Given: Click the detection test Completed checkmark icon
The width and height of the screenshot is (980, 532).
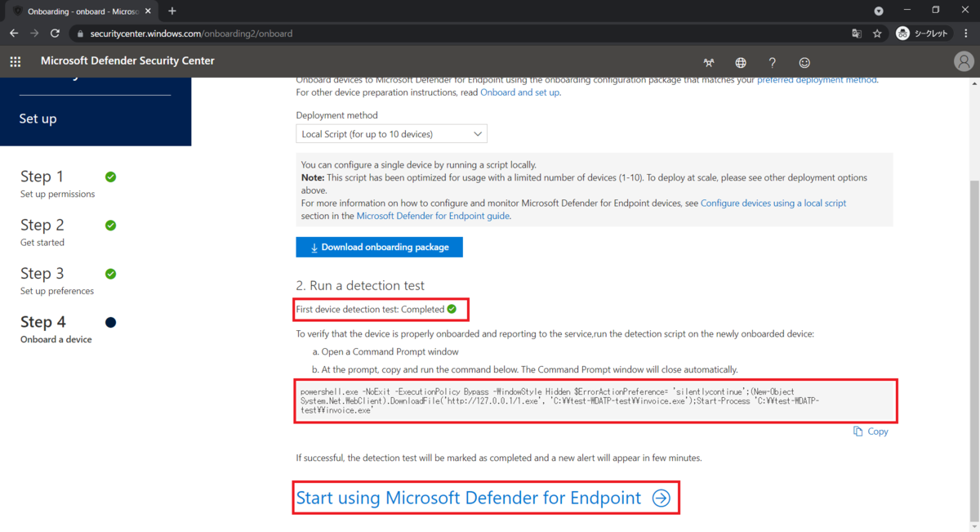Looking at the screenshot, I should pos(452,309).
